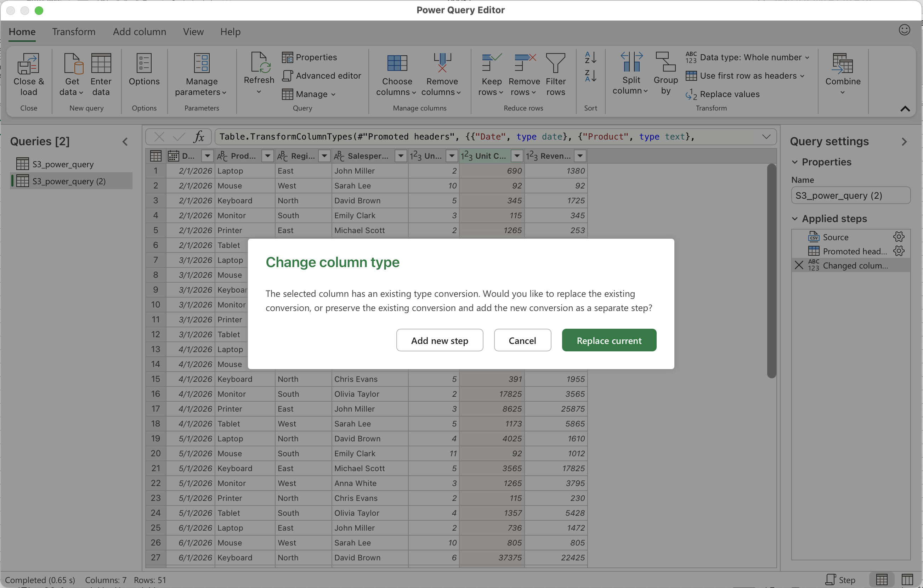
Task: Open Source step settings gear
Action: click(x=899, y=237)
